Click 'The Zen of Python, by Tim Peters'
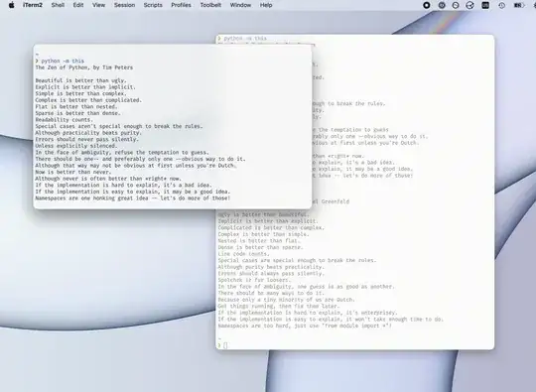This screenshot has height=392, width=536. [x=84, y=67]
